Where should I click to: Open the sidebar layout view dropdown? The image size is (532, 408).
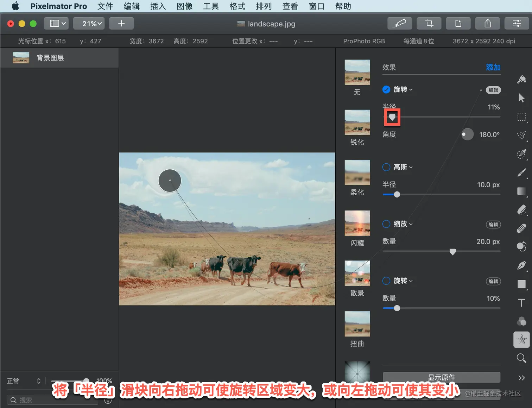[x=56, y=24]
